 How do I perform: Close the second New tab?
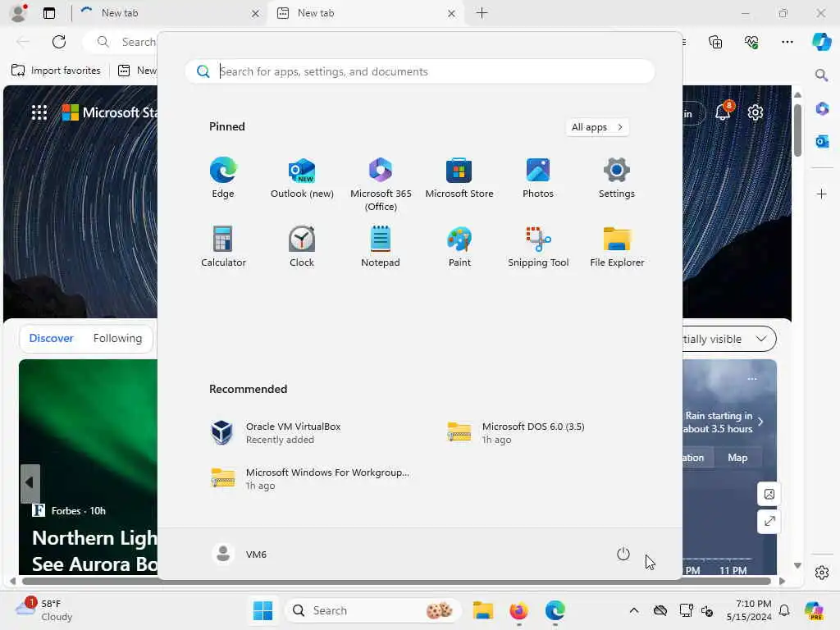[452, 13]
